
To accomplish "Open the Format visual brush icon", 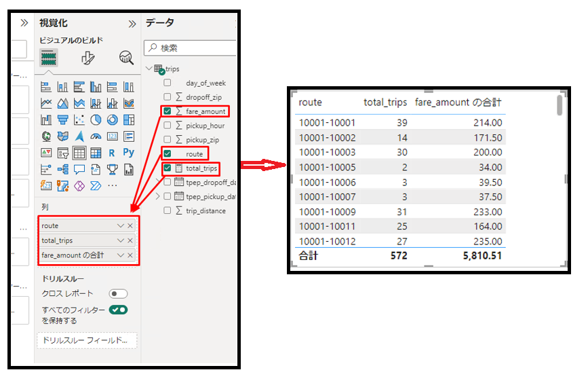I will click(87, 58).
